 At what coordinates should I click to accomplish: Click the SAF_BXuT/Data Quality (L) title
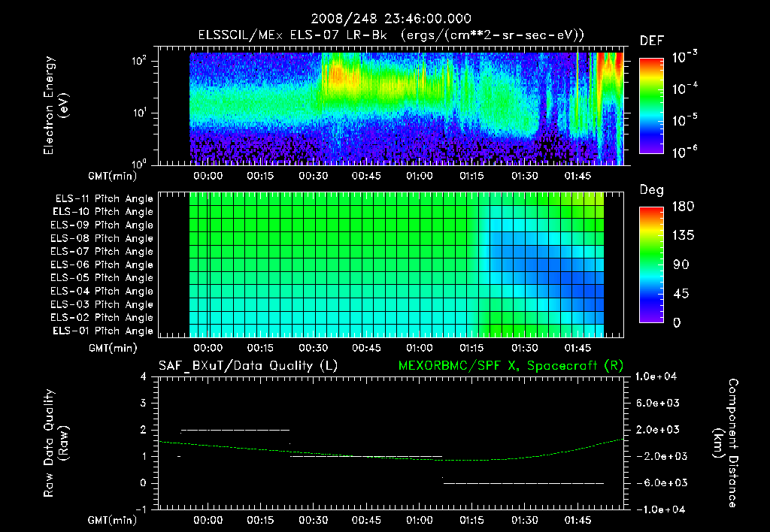(x=248, y=366)
